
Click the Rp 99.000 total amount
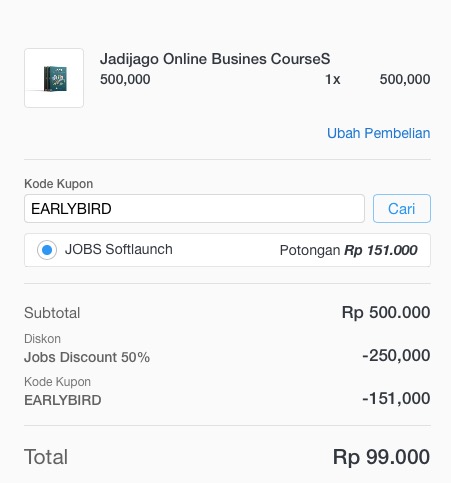click(x=381, y=457)
